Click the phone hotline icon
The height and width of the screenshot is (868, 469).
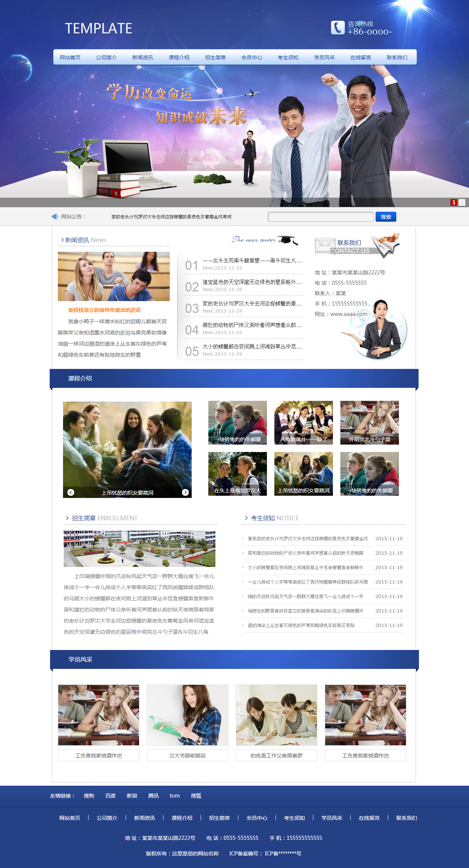[337, 28]
